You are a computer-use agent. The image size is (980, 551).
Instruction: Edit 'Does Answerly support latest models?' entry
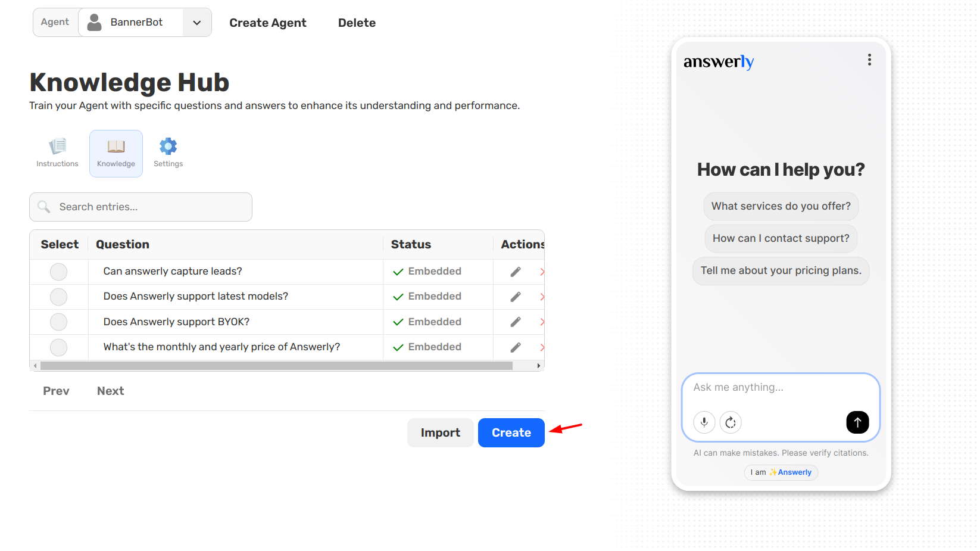pos(516,297)
